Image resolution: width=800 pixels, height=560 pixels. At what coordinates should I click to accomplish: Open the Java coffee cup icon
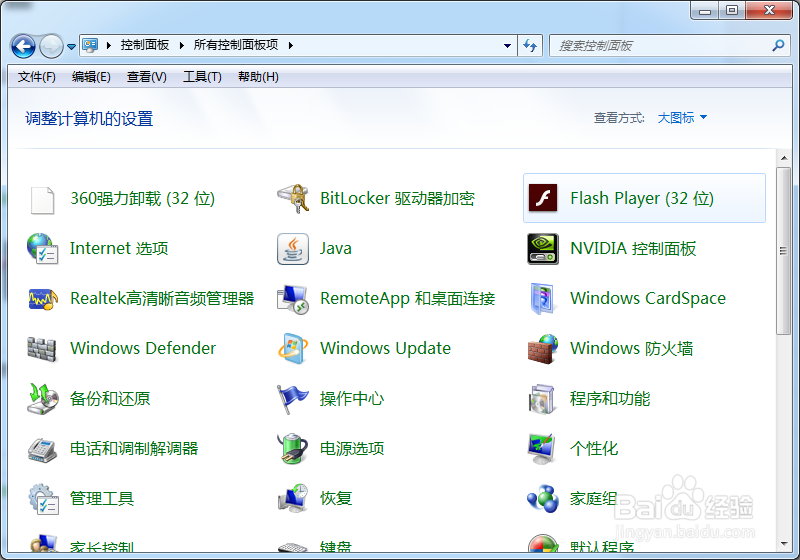pyautogui.click(x=293, y=248)
